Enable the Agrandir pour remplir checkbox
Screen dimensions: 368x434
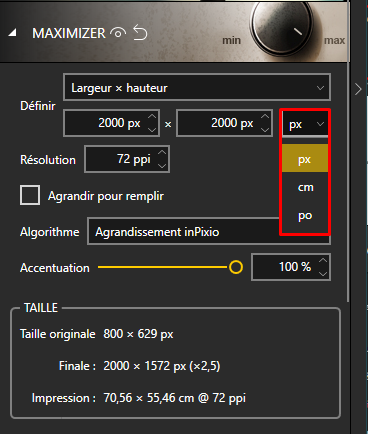[30, 195]
